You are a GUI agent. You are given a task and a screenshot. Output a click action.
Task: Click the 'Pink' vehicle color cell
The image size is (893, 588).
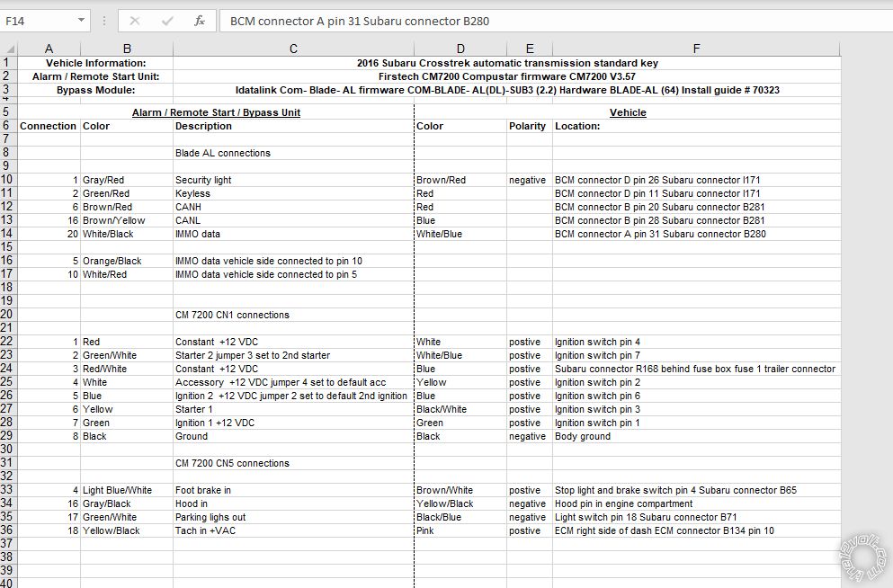coord(460,530)
